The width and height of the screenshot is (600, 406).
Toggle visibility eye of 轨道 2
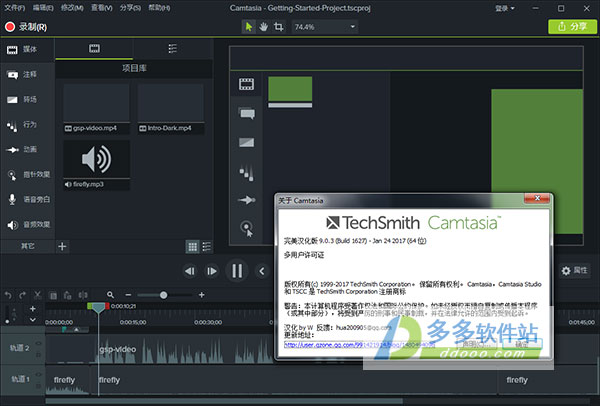coord(38,343)
